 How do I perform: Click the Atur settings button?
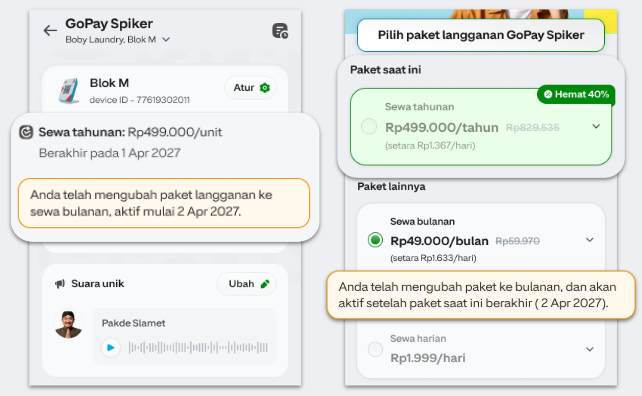(x=251, y=88)
